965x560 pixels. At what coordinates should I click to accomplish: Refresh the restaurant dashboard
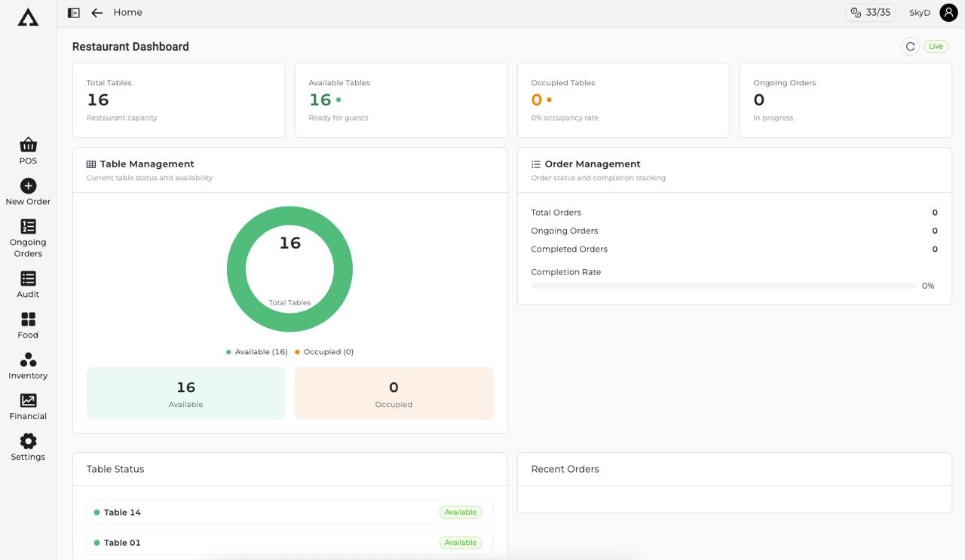tap(910, 47)
